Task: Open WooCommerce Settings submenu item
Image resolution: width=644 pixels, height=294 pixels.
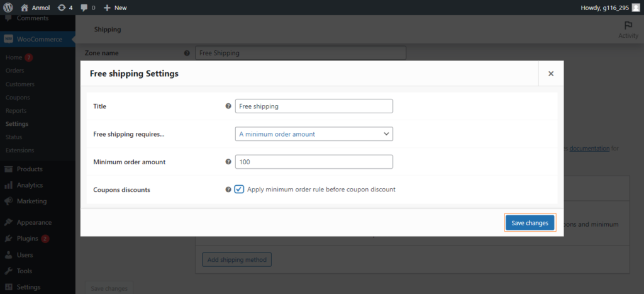Action: pyautogui.click(x=17, y=124)
